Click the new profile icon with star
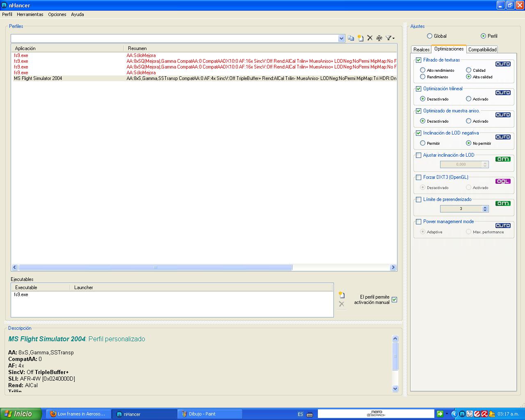Screen dimensions: 525x420 coord(361,38)
